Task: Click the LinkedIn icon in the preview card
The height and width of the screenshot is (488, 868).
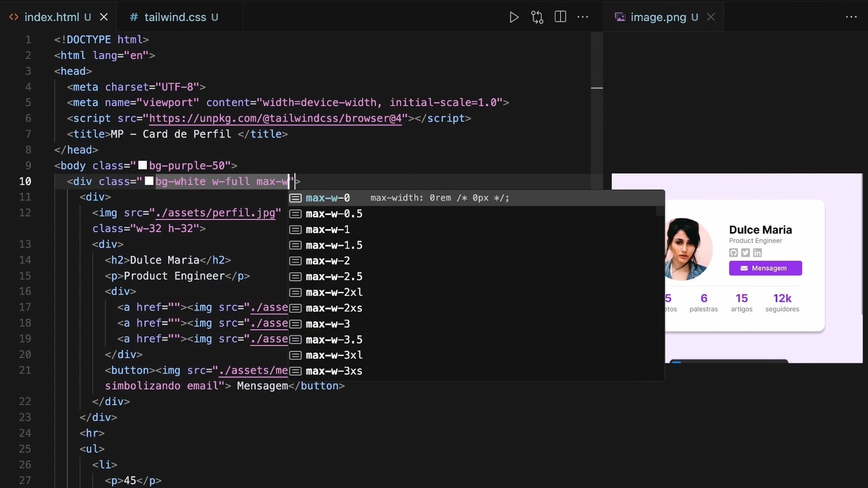Action: click(x=758, y=253)
